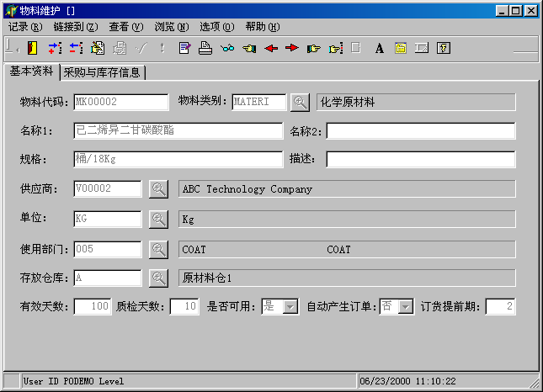This screenshot has height=392, width=543.
Task: Click the 描述 text field
Action: (x=420, y=160)
